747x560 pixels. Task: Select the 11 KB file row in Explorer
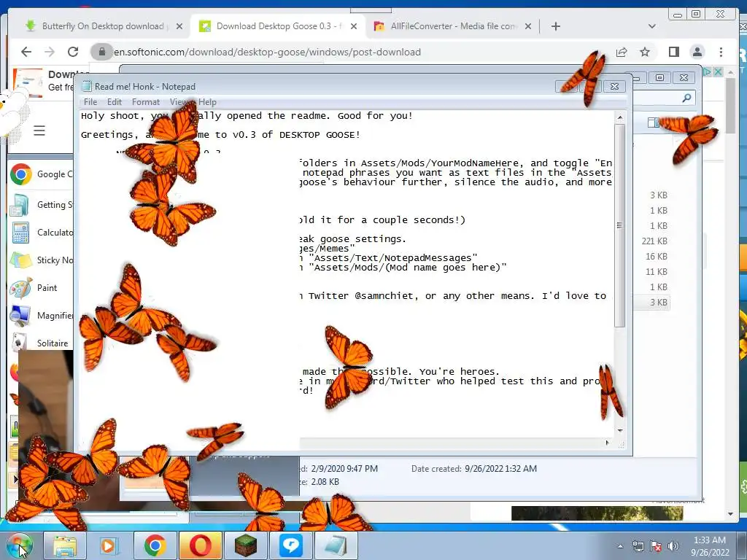656,271
